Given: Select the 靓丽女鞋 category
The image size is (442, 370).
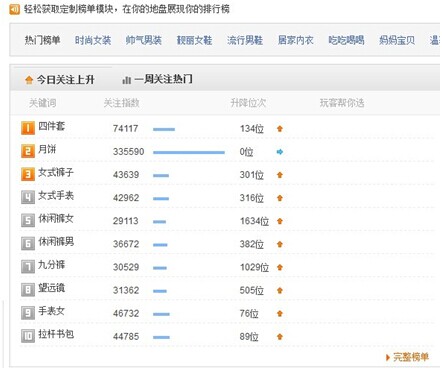Looking at the screenshot, I should [194, 40].
